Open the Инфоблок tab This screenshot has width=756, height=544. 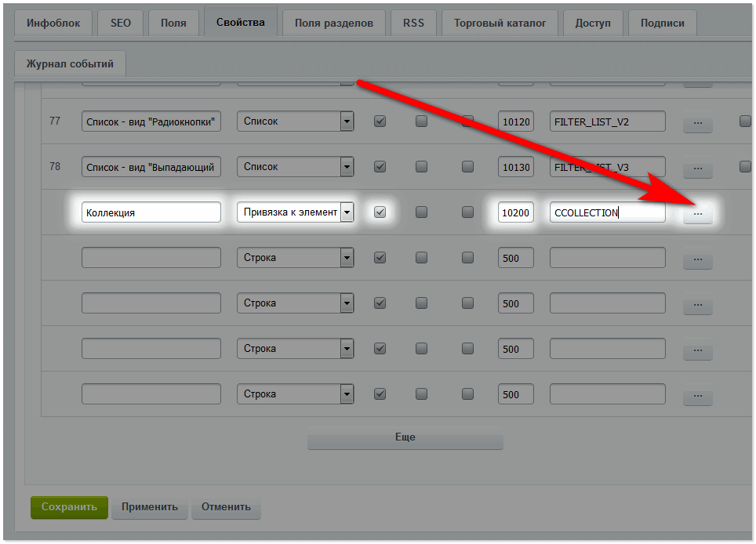tap(53, 24)
